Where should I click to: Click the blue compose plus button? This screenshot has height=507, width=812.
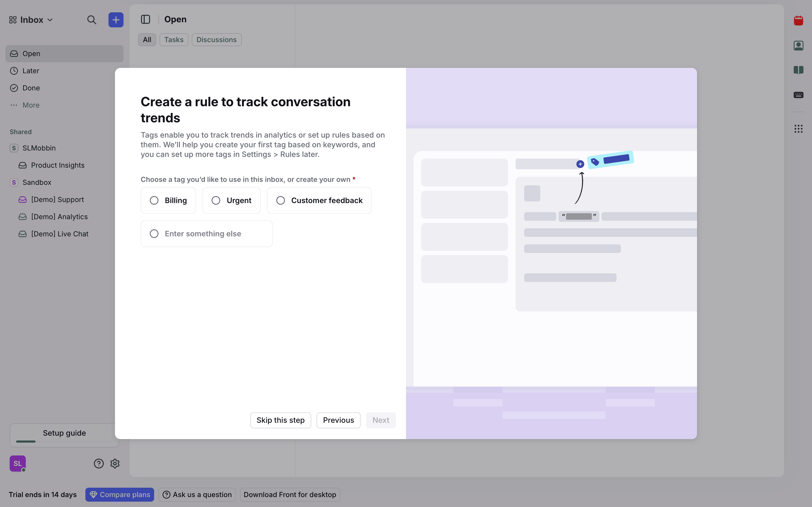click(x=116, y=20)
